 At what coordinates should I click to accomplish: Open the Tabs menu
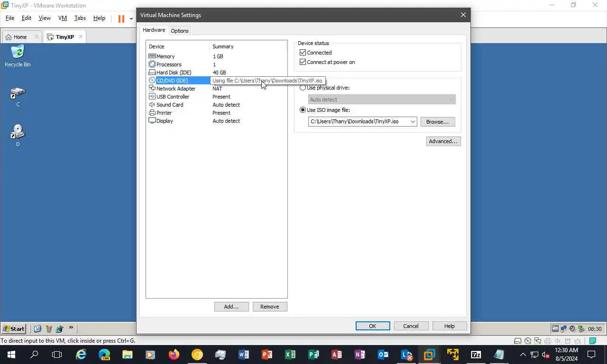(80, 18)
